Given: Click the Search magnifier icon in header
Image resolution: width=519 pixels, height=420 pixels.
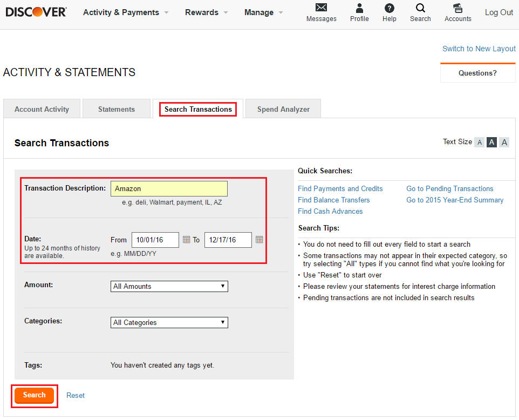Looking at the screenshot, I should tap(420, 8).
